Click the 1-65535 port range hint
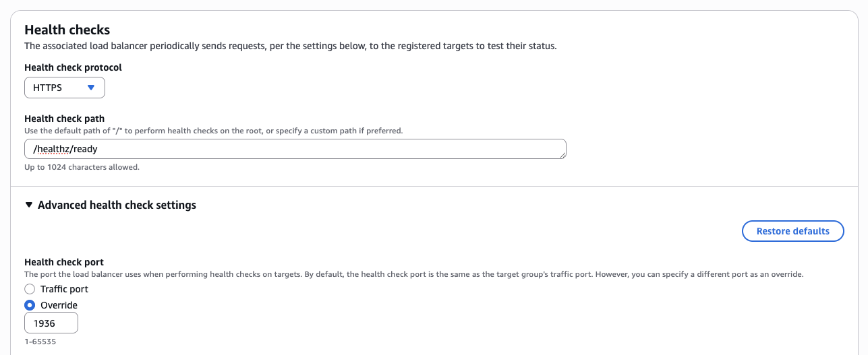This screenshot has width=868, height=355. tap(40, 342)
